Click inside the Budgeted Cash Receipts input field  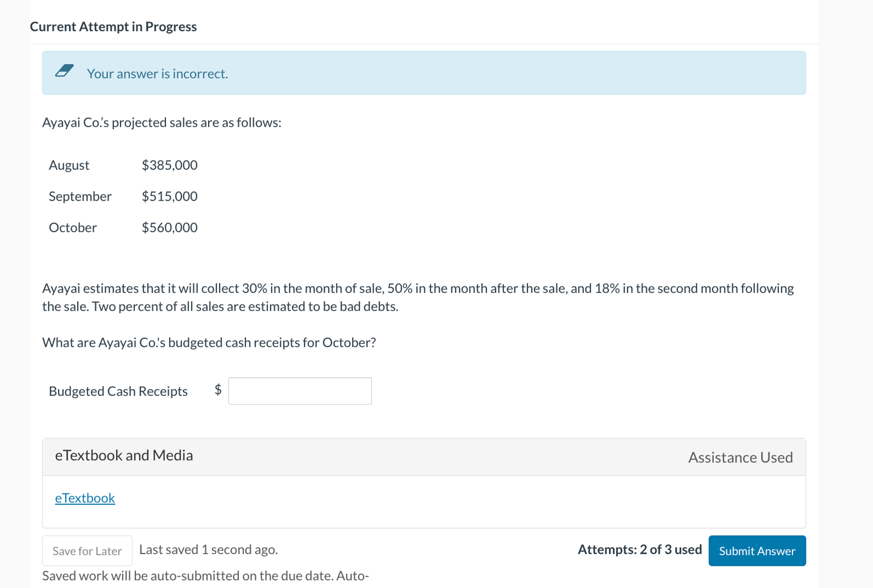coord(299,391)
